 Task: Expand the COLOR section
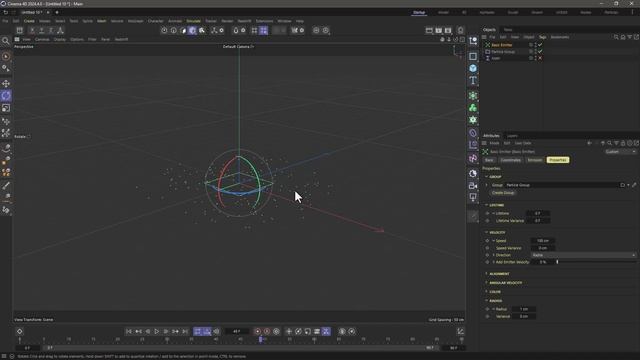click(487, 291)
